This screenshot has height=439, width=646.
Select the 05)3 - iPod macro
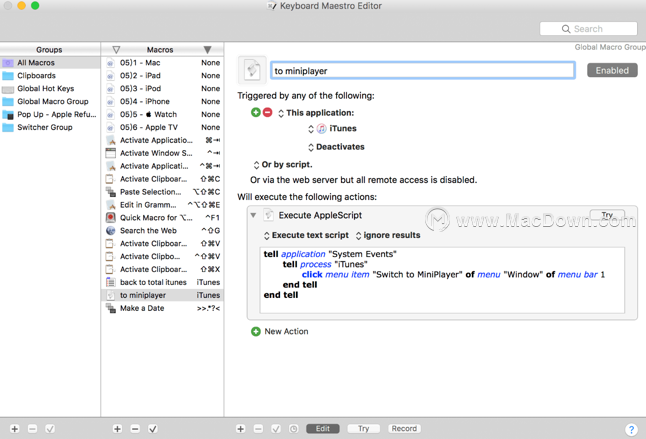tap(162, 89)
